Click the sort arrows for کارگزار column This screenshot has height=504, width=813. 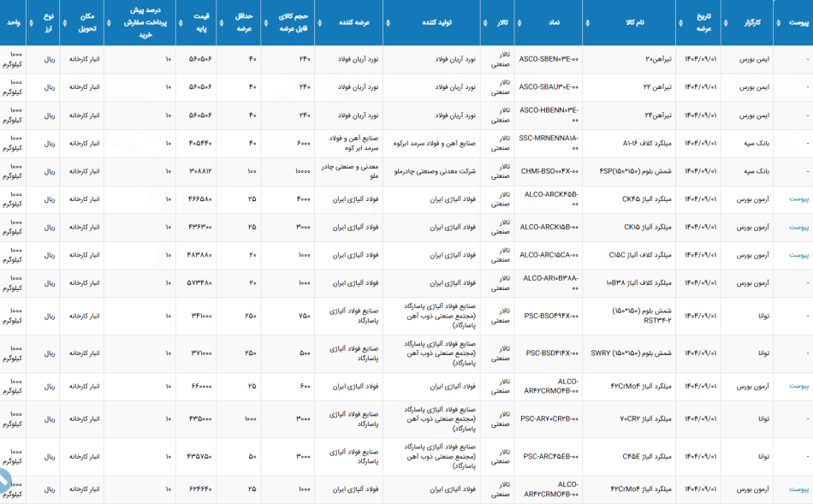[x=726, y=23]
